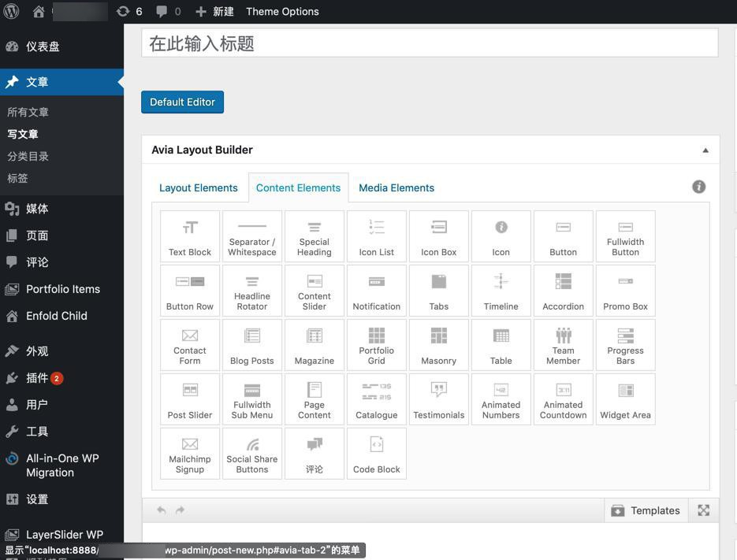Viewport: 737px width, 560px height.
Task: Open Portfolio Items menu
Action: (61, 289)
